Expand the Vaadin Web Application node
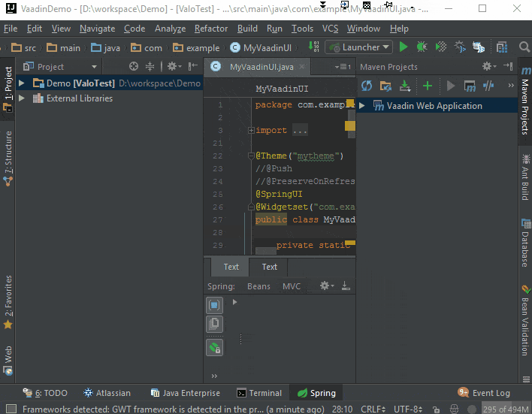532x414 pixels. click(362, 106)
